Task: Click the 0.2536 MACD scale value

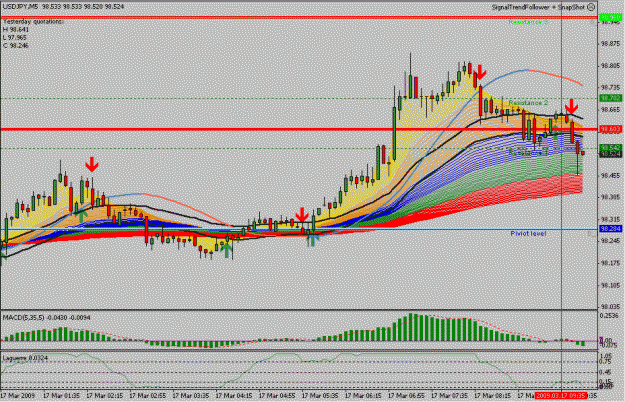Action: click(608, 315)
